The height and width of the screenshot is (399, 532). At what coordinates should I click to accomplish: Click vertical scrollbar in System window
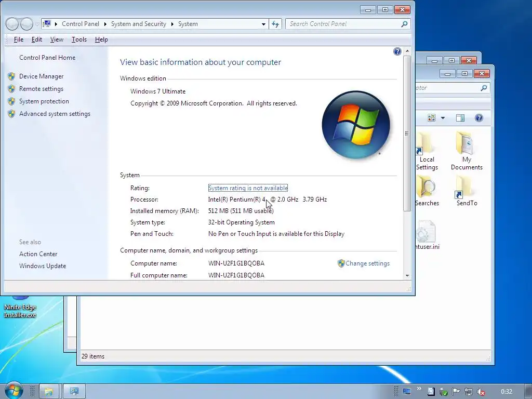click(x=407, y=134)
